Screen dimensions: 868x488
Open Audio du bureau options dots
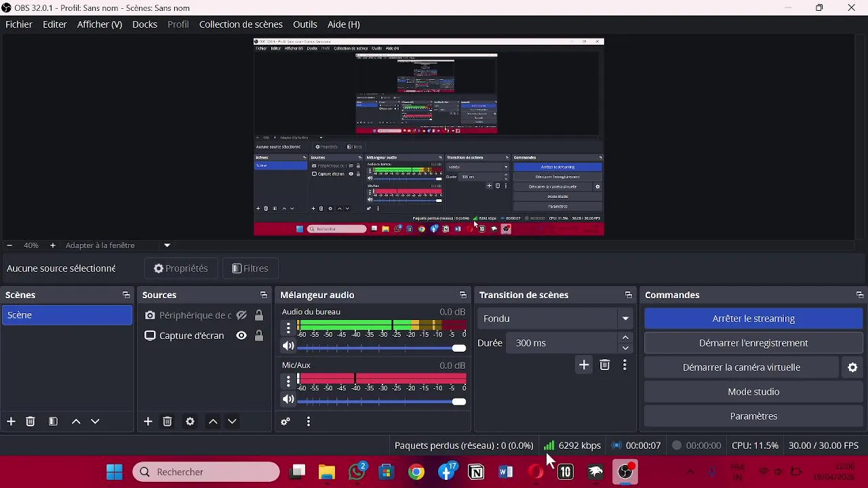[288, 328]
